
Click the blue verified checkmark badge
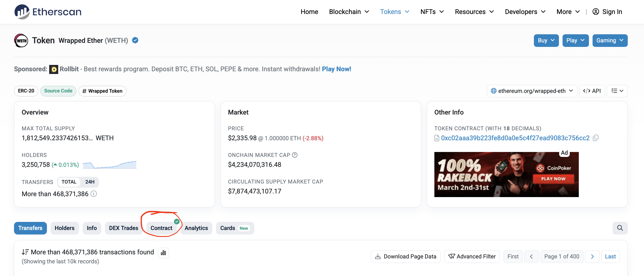click(x=135, y=40)
